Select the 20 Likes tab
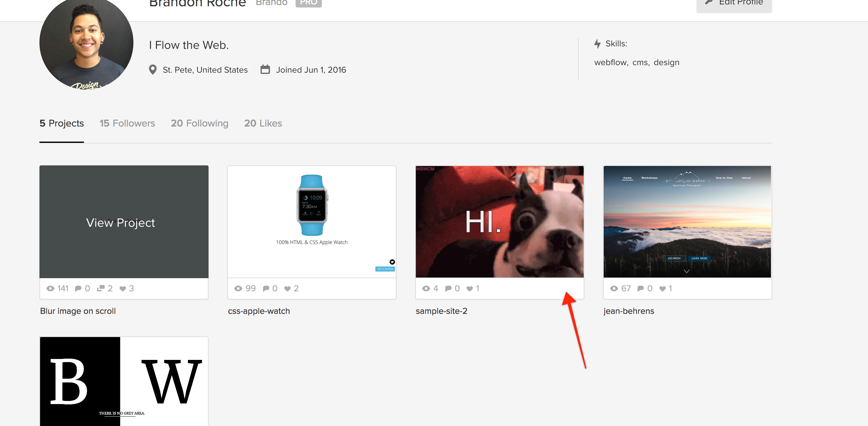The image size is (868, 426). click(263, 123)
